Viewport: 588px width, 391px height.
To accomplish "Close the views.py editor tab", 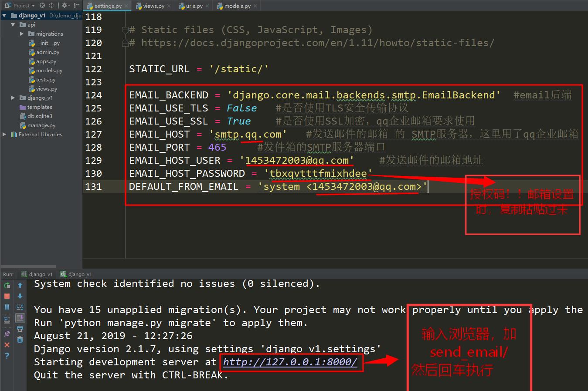I will coord(169,6).
